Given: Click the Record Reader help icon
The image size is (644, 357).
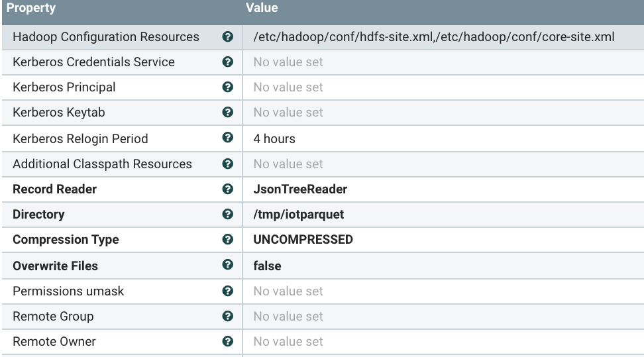Looking at the screenshot, I should click(x=227, y=189).
